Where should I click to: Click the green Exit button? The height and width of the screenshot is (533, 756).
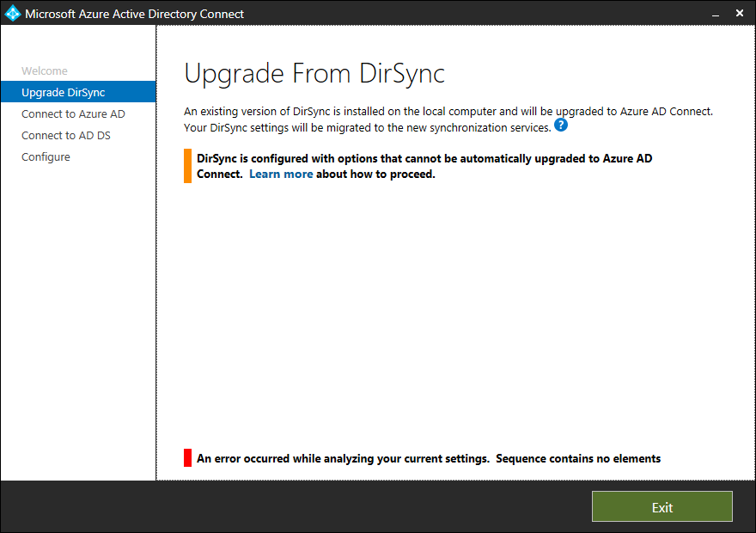[662, 506]
